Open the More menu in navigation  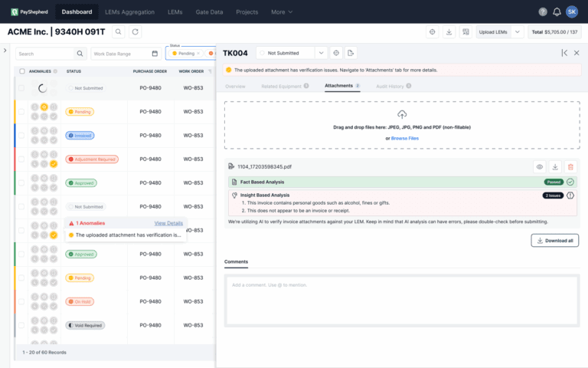tap(282, 11)
